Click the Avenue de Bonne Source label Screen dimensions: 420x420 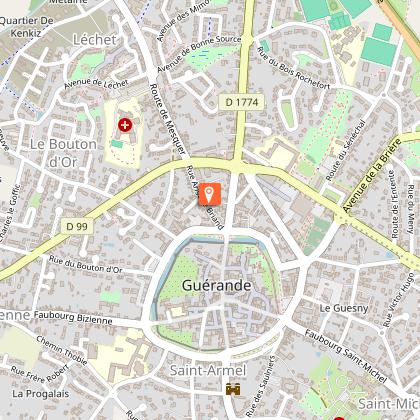click(x=199, y=53)
